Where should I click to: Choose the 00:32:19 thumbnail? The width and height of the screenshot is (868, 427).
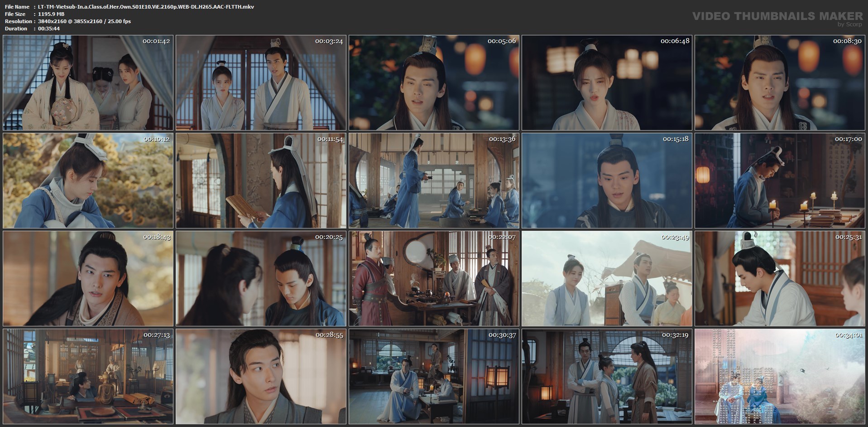coord(607,377)
